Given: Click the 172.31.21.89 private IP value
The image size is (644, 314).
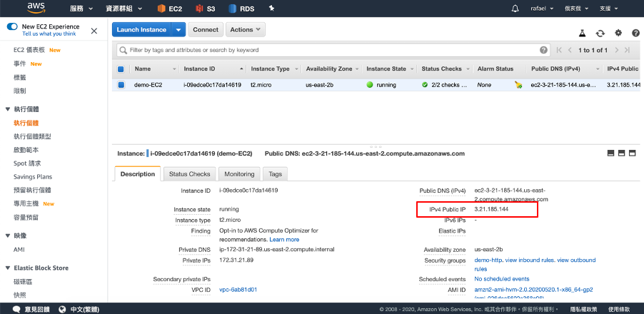Looking at the screenshot, I should coord(236,260).
